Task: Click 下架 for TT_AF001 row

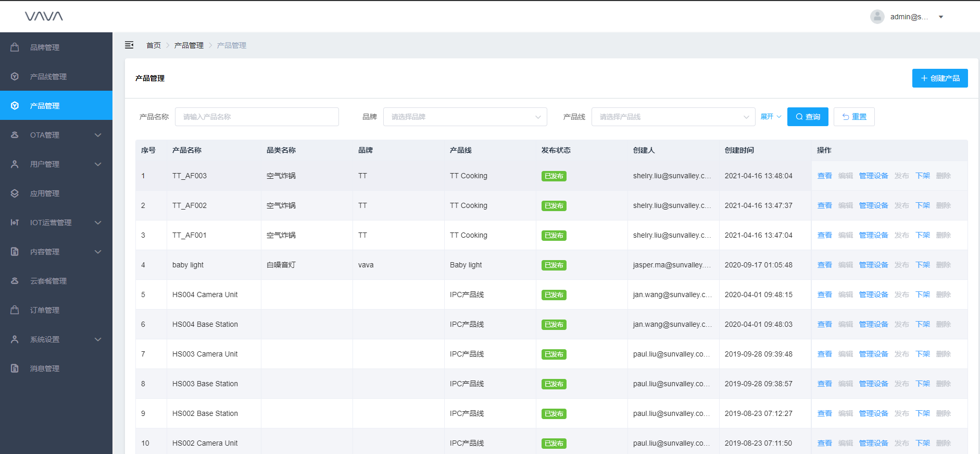Action: point(923,235)
